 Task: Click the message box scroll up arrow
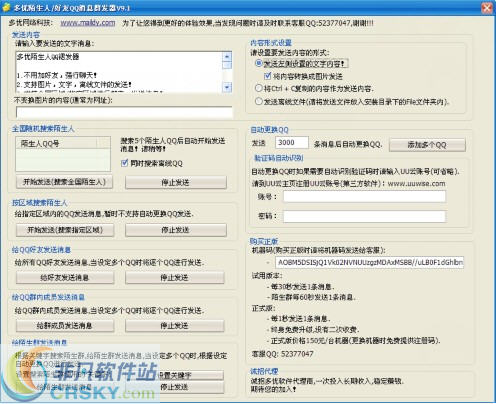pyautogui.click(x=227, y=56)
